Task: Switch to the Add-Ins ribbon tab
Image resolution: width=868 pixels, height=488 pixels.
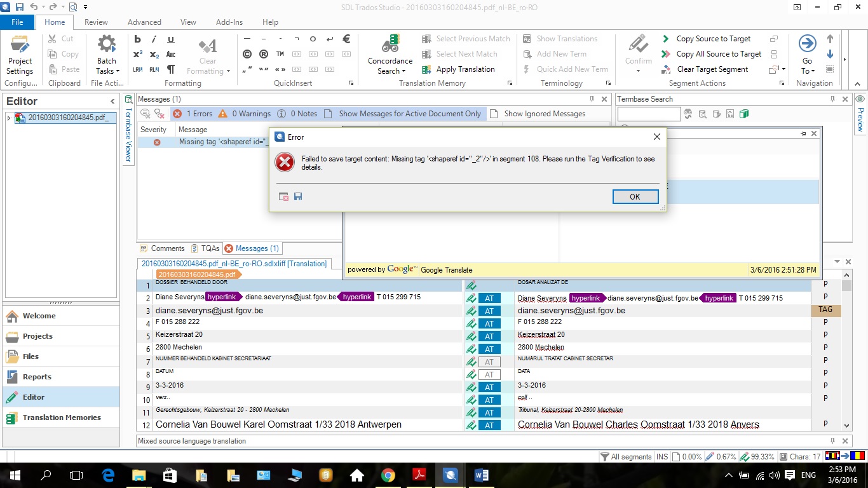Action: coord(229,22)
